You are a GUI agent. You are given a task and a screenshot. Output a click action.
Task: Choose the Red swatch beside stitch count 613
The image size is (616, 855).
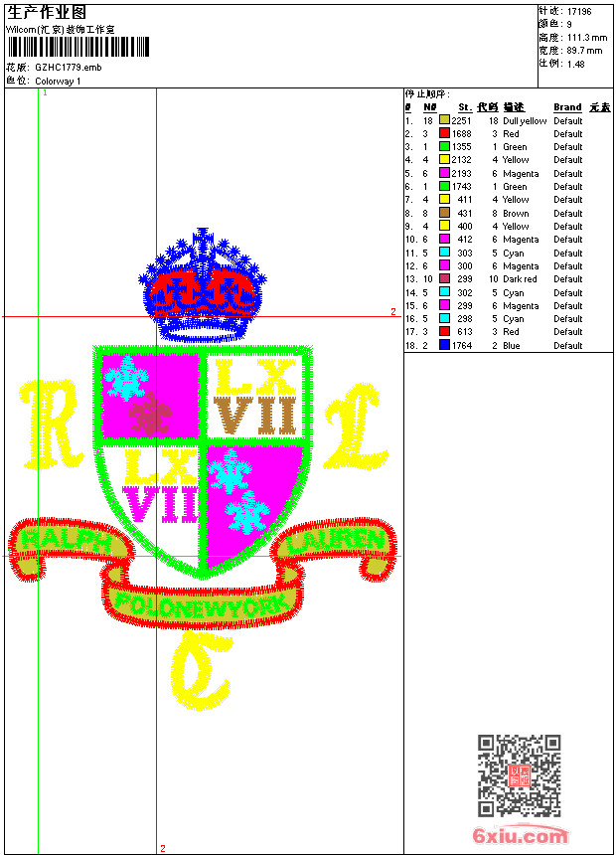(x=444, y=331)
